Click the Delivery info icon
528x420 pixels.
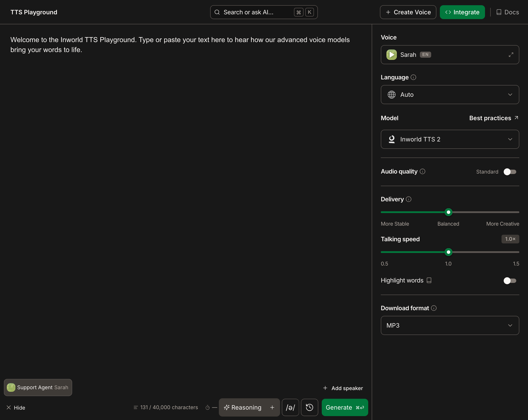coord(409,199)
